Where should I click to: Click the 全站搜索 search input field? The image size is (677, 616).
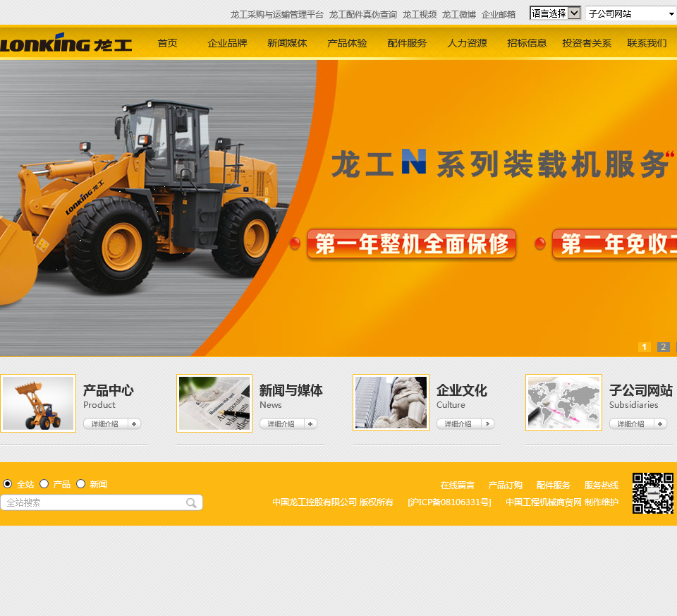point(102,503)
